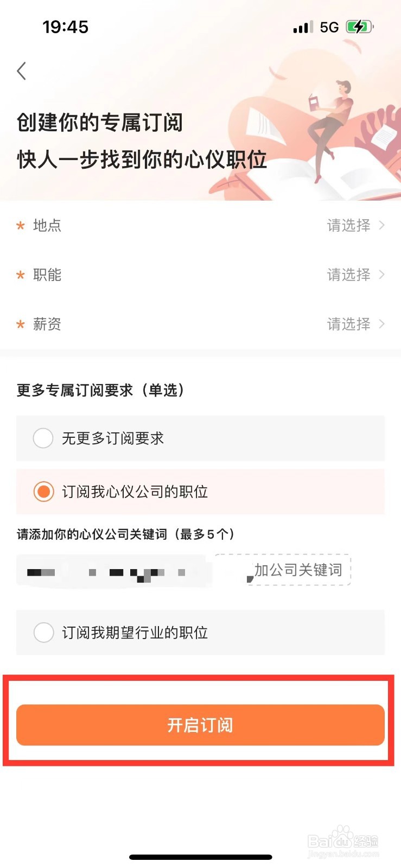
Task: Click the orange asterisk beside 地点
Action: pyautogui.click(x=21, y=226)
